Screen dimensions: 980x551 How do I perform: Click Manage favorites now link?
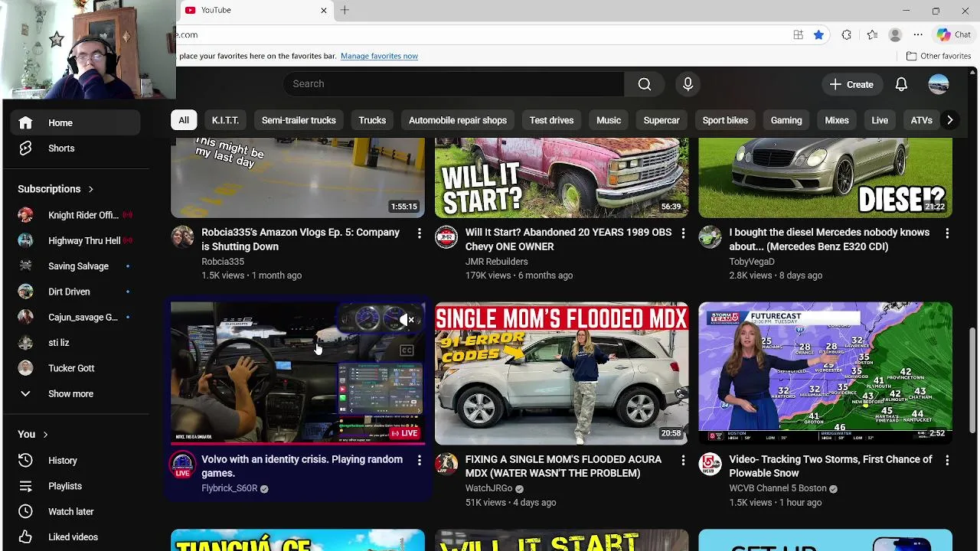click(379, 56)
